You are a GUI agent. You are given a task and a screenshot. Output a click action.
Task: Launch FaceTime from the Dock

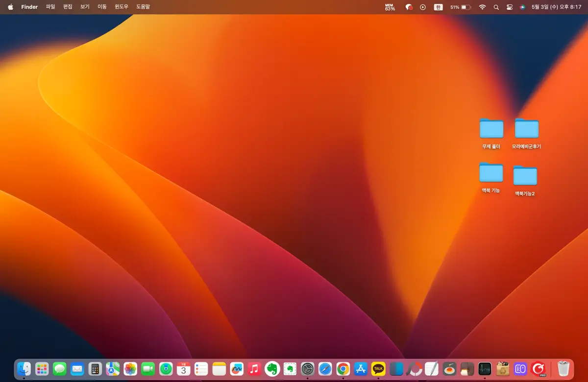click(148, 369)
